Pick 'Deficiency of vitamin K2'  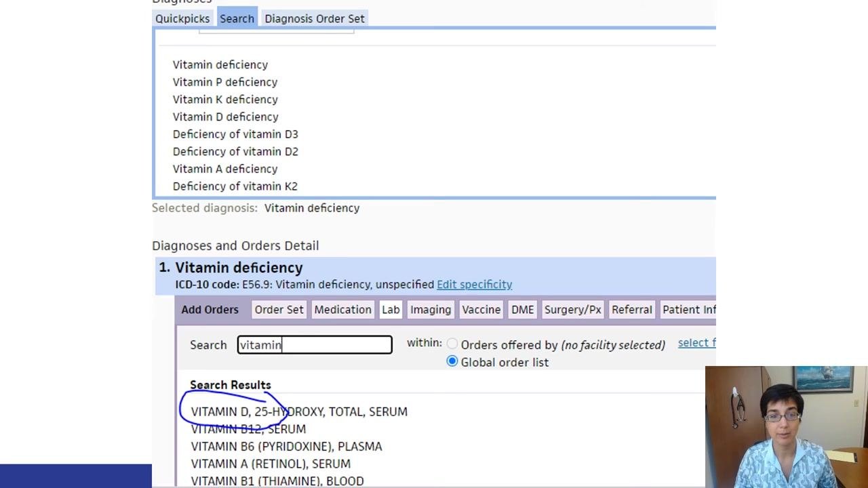[x=235, y=186]
